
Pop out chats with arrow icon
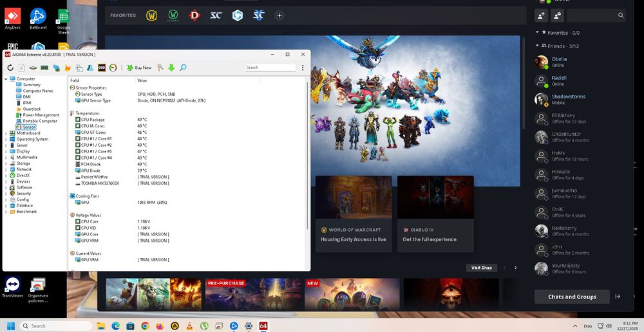618,297
